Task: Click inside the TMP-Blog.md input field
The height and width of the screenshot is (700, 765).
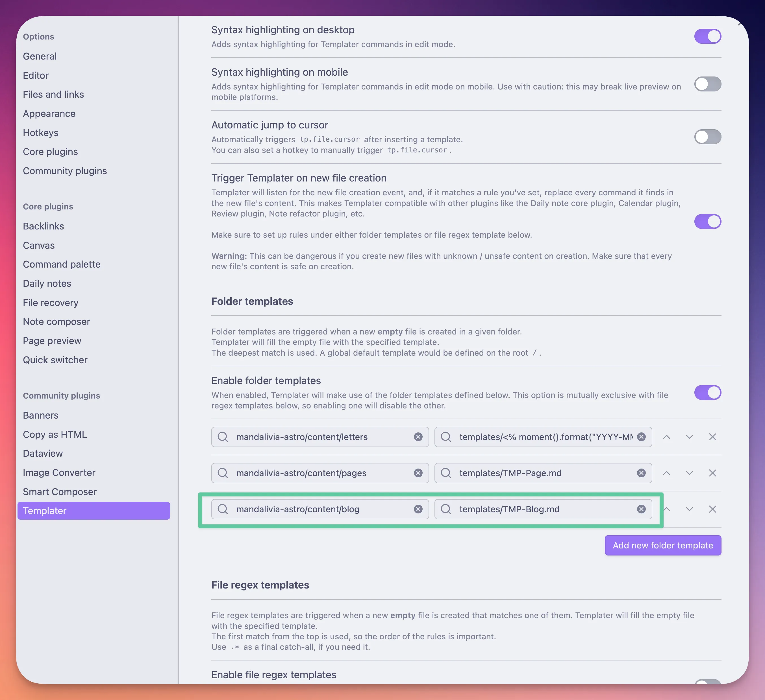Action: click(531, 509)
